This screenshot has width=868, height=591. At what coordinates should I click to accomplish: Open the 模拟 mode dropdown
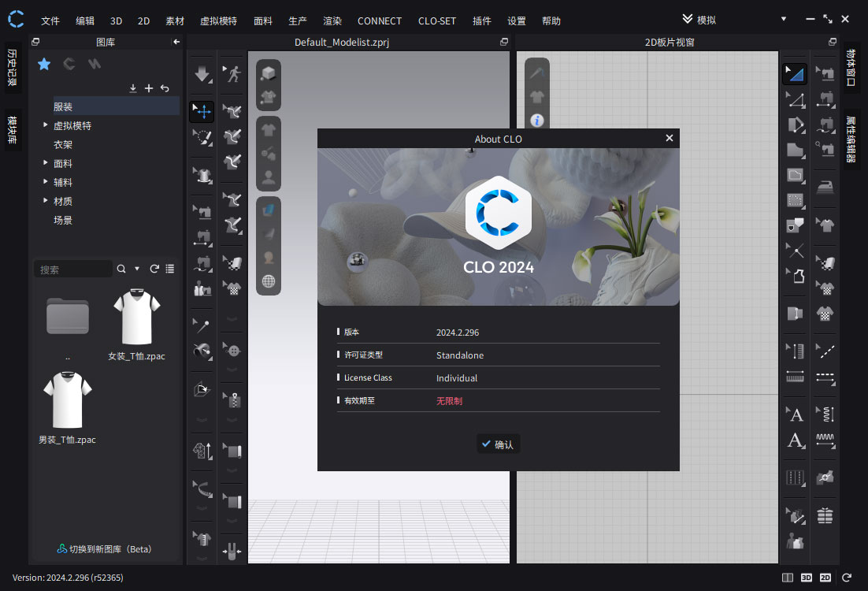[x=783, y=19]
